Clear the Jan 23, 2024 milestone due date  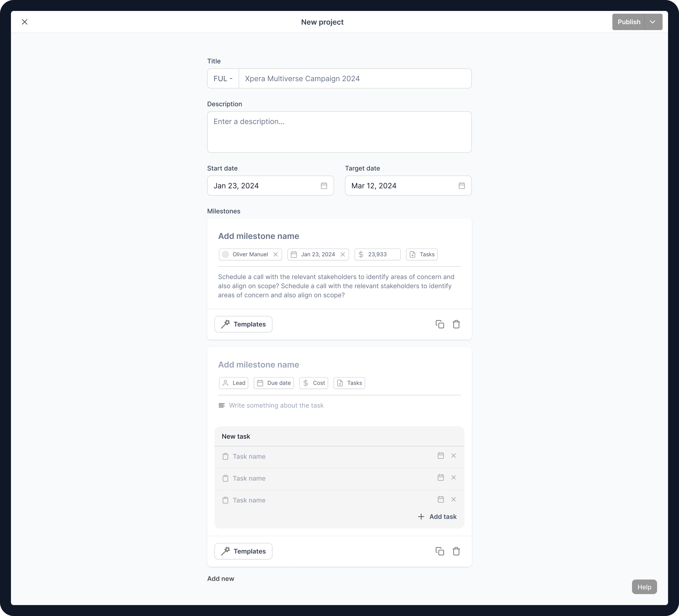(342, 254)
